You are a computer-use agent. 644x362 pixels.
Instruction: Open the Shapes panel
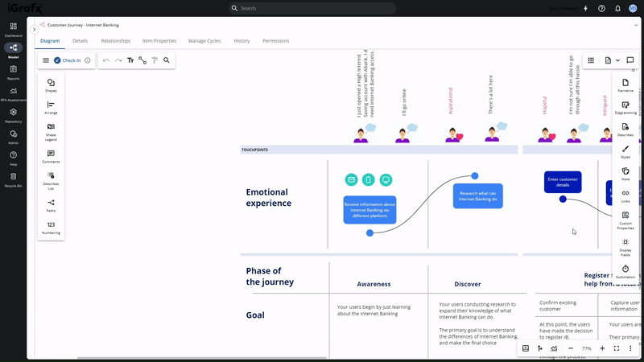pos(51,84)
